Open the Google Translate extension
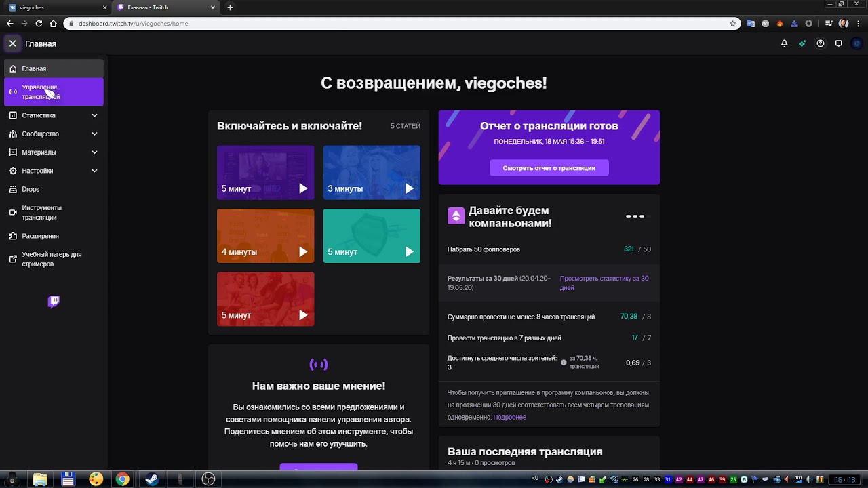 point(751,24)
